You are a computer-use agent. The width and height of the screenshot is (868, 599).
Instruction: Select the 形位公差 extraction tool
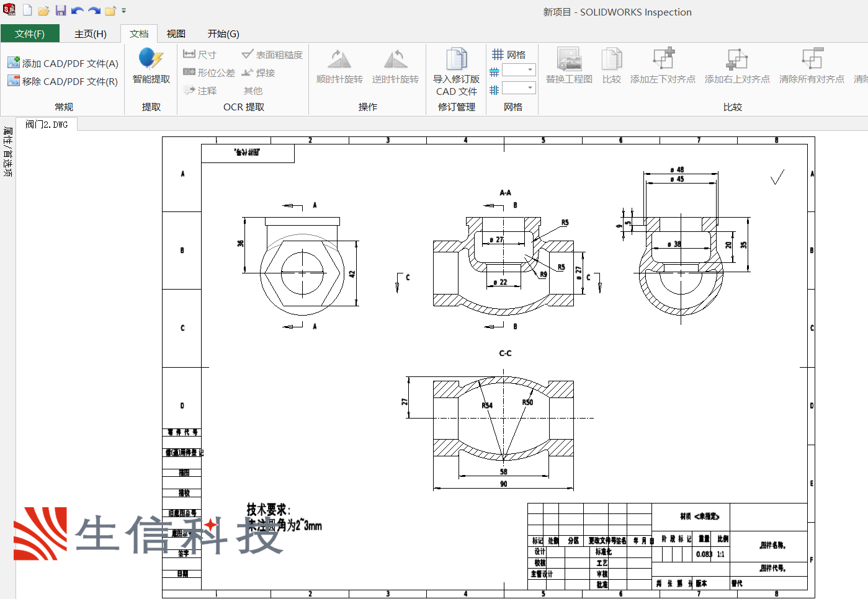pos(209,73)
